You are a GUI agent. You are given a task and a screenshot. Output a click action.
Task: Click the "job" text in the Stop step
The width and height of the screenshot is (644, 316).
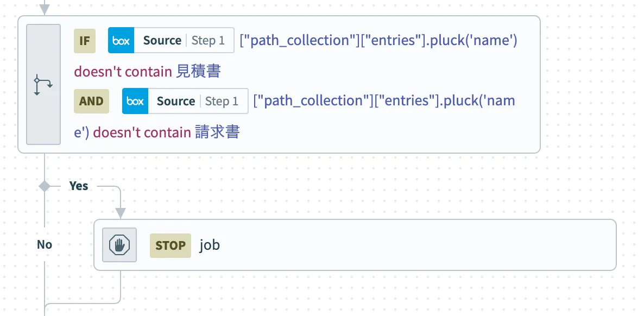(210, 245)
